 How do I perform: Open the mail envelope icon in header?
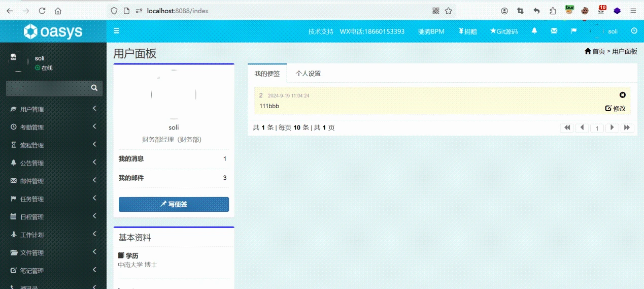[x=554, y=31]
